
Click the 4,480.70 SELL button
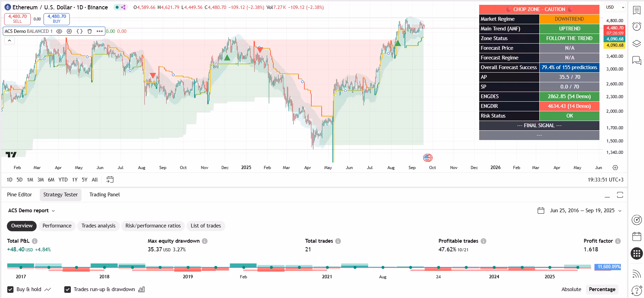17,19
